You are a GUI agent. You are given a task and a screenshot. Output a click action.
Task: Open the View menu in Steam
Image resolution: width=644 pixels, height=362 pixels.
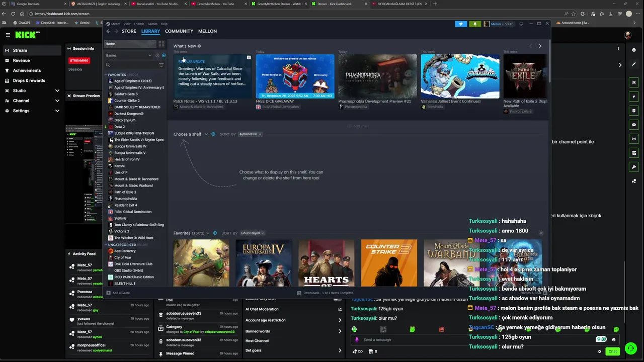[127, 24]
